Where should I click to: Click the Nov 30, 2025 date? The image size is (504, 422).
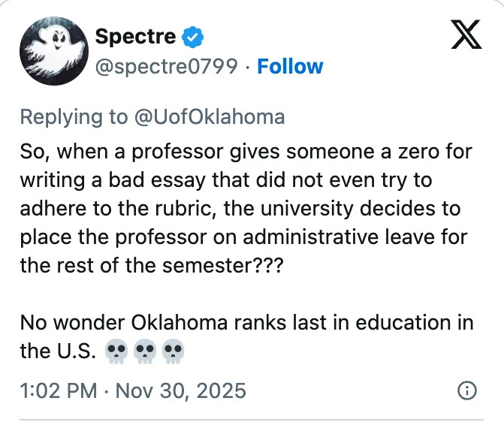182,390
